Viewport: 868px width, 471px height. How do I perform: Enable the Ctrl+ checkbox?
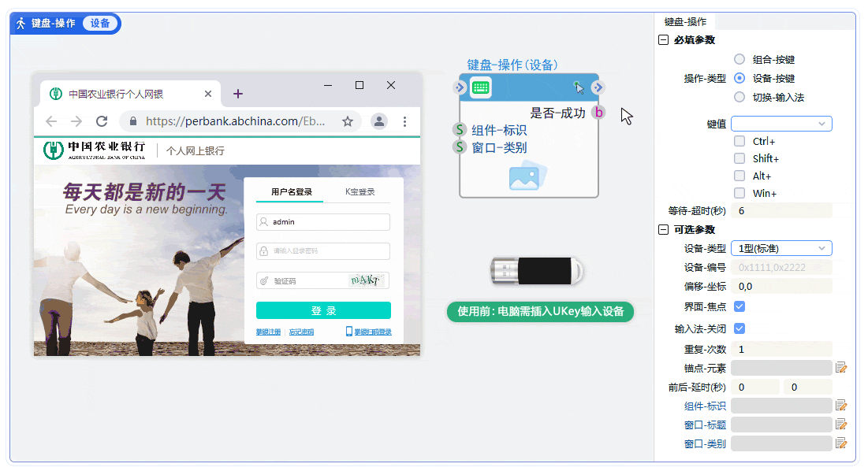pos(739,141)
